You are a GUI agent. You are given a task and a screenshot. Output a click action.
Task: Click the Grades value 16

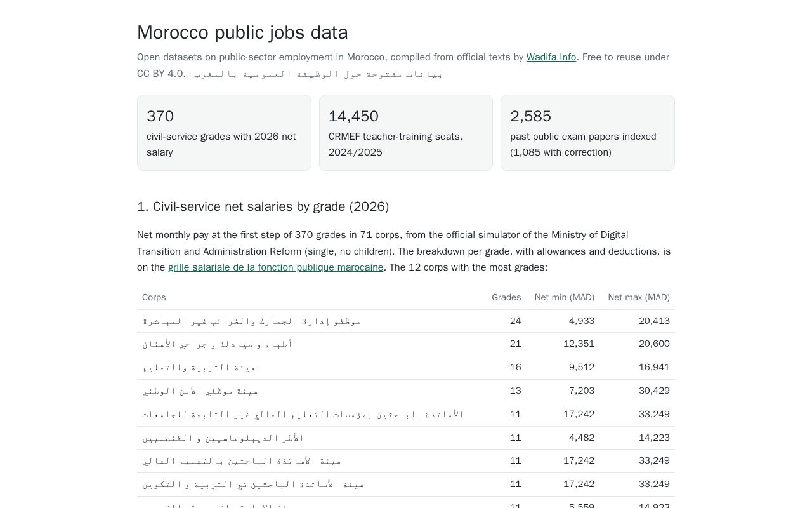point(515,367)
